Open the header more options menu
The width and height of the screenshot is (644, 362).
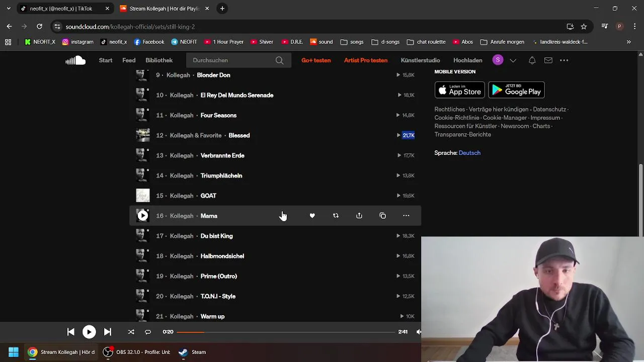(x=564, y=60)
